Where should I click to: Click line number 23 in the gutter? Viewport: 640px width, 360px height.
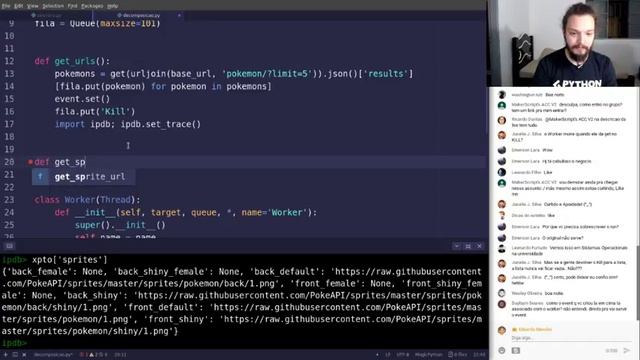tap(9, 200)
